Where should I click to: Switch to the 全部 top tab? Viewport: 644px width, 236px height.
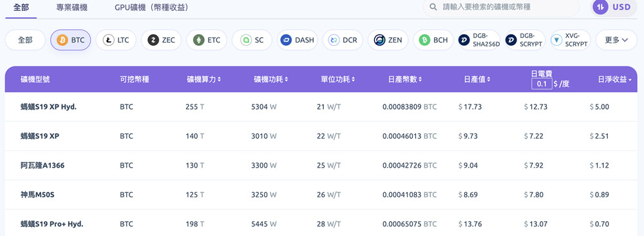click(21, 7)
